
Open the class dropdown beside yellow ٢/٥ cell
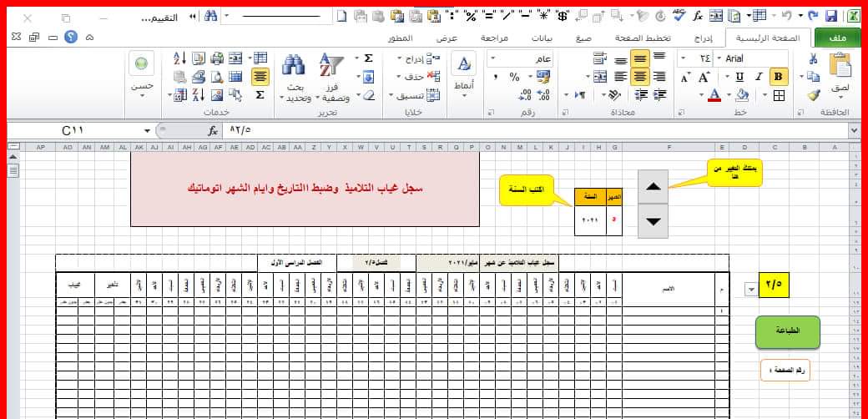(750, 289)
